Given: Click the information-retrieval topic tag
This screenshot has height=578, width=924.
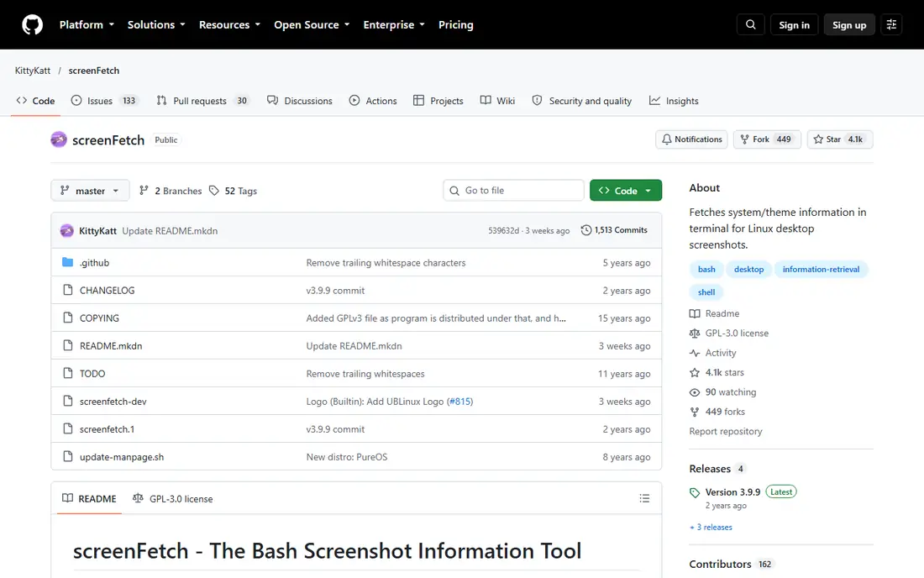Looking at the screenshot, I should pos(821,270).
